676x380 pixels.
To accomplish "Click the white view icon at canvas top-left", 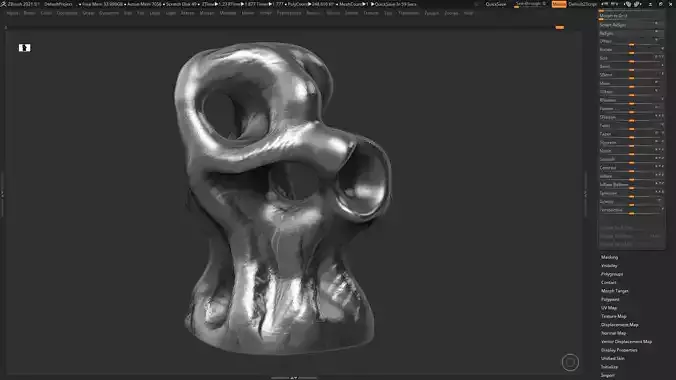I will pyautogui.click(x=25, y=48).
